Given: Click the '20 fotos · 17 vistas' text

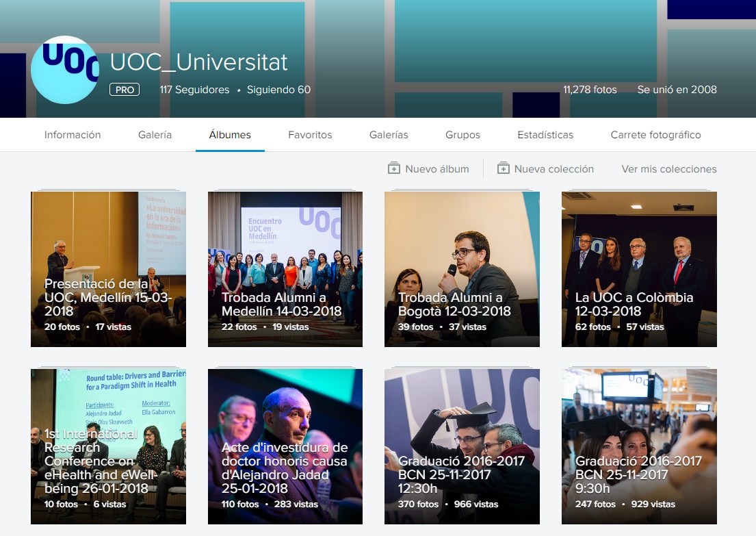Looking at the screenshot, I should [88, 327].
